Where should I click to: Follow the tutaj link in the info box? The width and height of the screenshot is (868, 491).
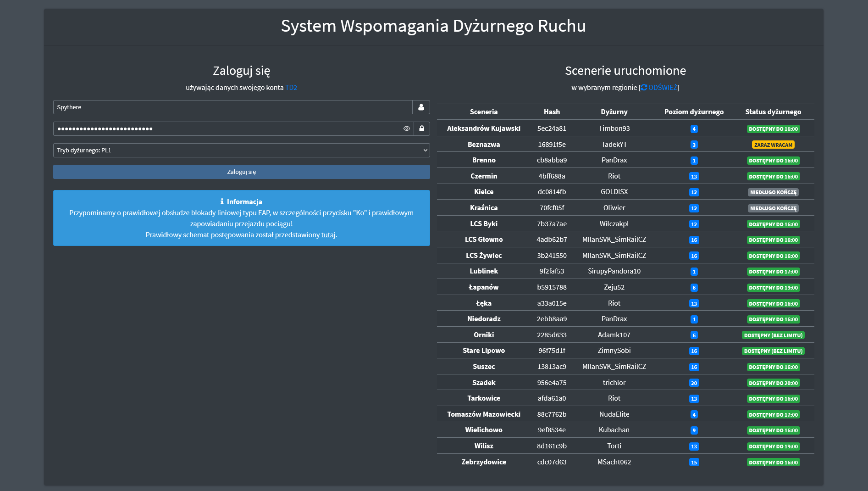[x=328, y=235]
